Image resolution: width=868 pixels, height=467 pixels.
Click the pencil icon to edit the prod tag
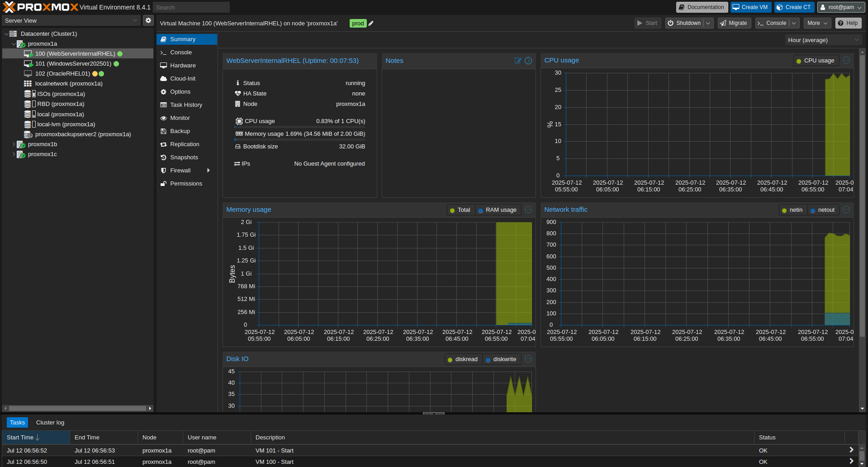[x=371, y=24]
